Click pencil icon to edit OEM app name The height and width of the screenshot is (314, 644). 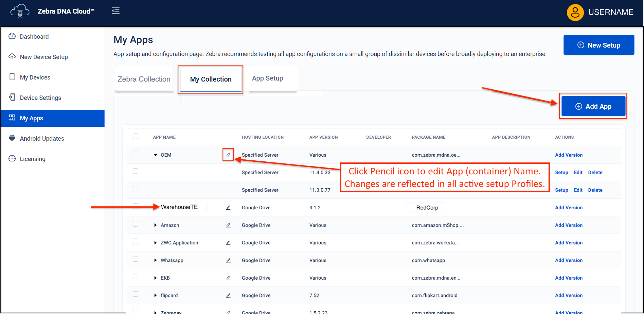pos(228,155)
